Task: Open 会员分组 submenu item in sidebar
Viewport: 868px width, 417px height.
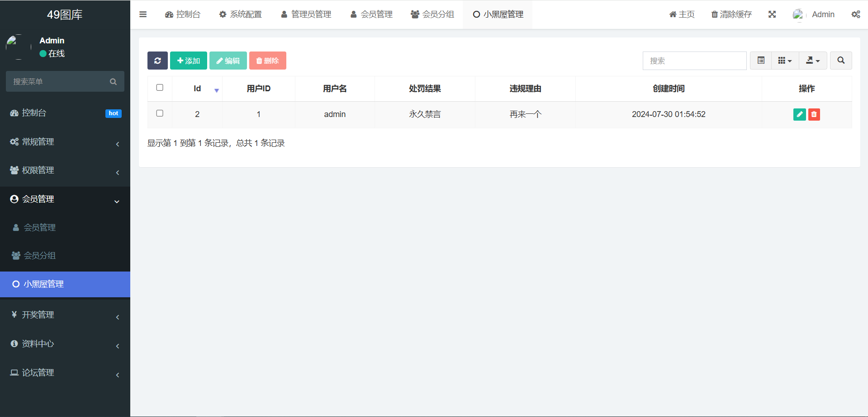Action: pyautogui.click(x=65, y=256)
